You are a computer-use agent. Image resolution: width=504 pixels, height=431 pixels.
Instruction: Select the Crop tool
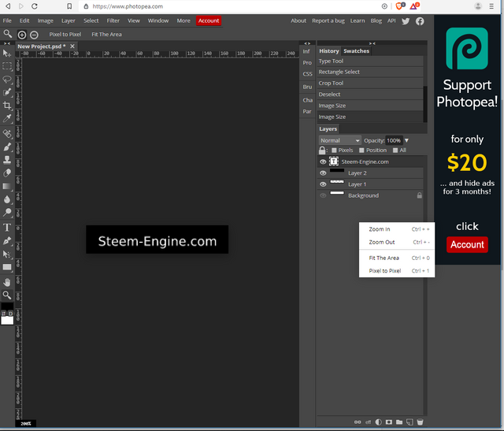7,106
